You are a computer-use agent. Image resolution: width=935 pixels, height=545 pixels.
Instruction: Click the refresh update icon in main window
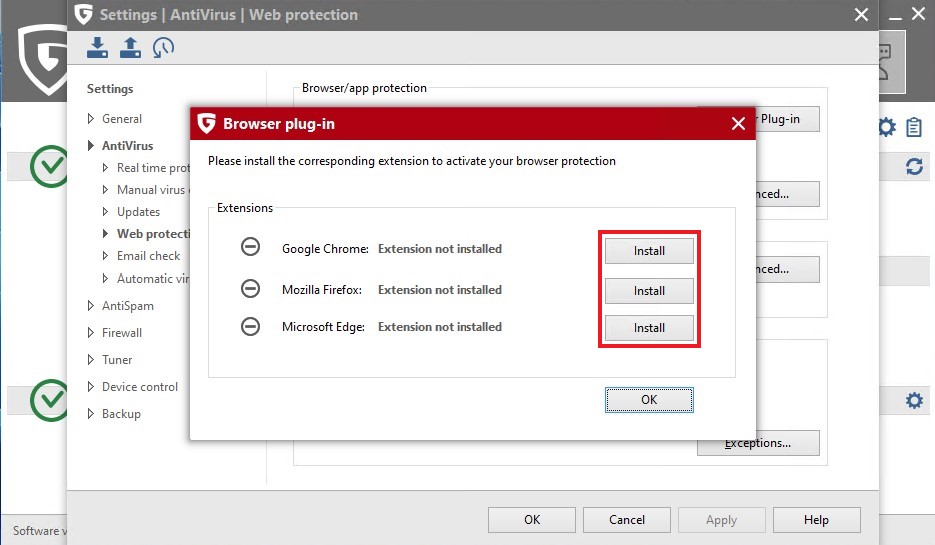pos(914,166)
